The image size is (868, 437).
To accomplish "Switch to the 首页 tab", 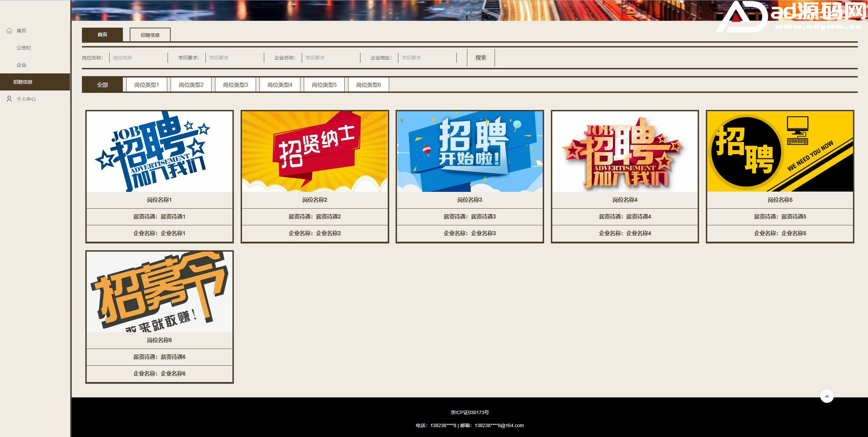I will click(x=102, y=34).
